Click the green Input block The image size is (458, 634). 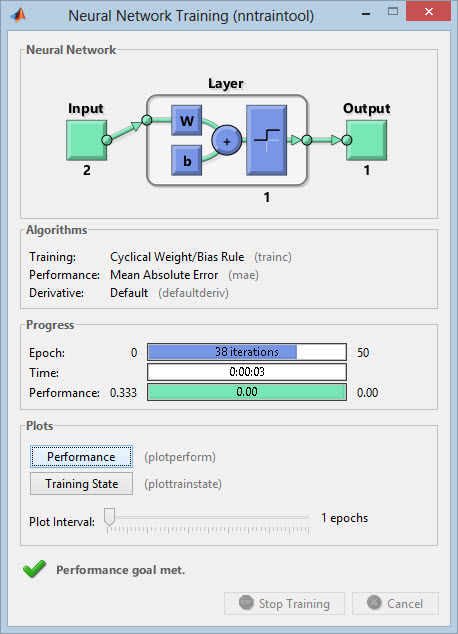click(87, 140)
